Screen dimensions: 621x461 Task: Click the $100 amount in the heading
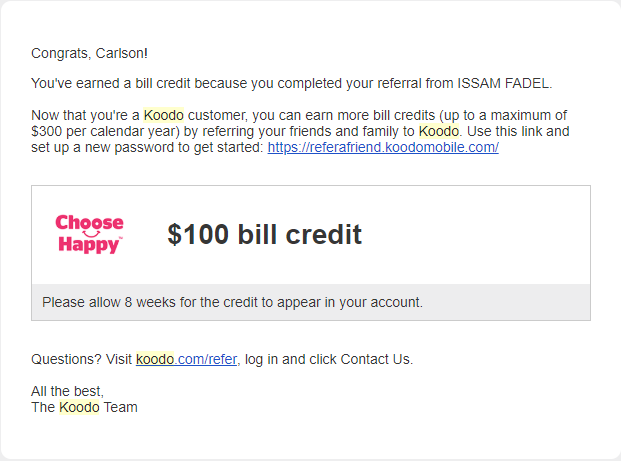[198, 234]
